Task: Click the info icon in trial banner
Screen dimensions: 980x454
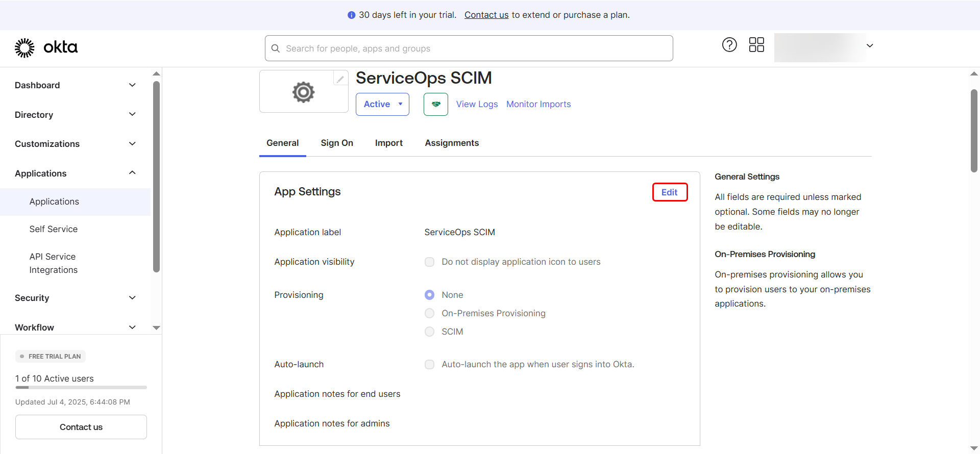Action: (351, 15)
